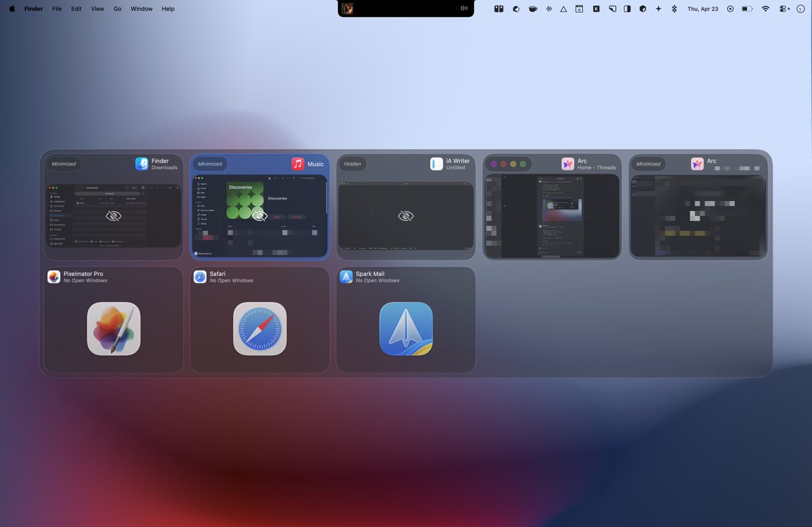Open the Help menu
Image resolution: width=812 pixels, height=527 pixels.
(x=168, y=9)
